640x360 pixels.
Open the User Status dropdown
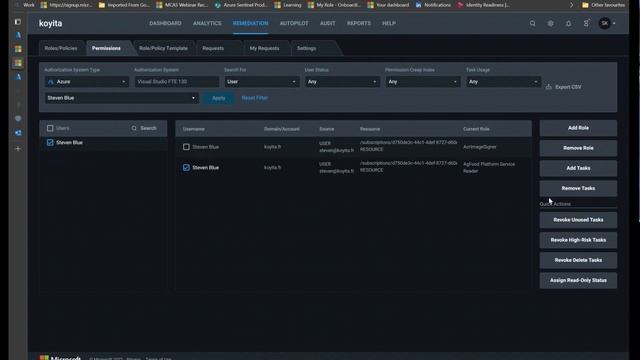342,82
